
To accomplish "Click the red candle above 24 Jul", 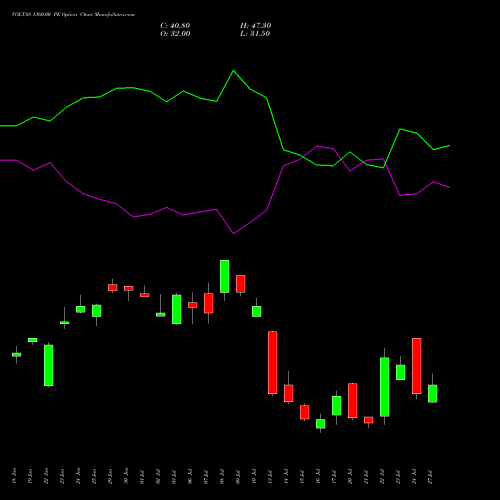I will pyautogui.click(x=417, y=366).
